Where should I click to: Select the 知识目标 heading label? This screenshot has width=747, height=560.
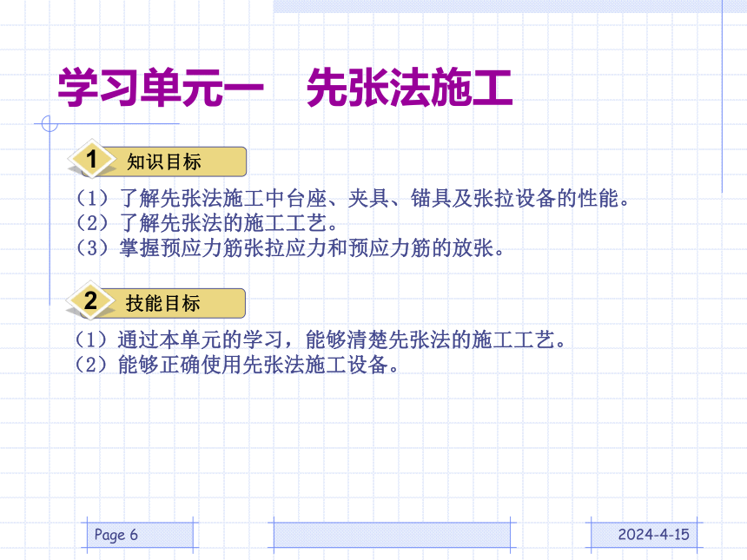pos(164,161)
